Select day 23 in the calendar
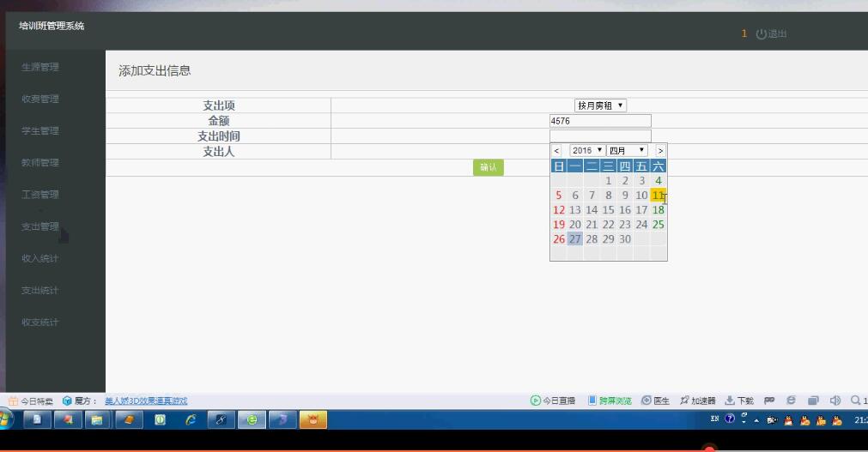 pyautogui.click(x=625, y=225)
